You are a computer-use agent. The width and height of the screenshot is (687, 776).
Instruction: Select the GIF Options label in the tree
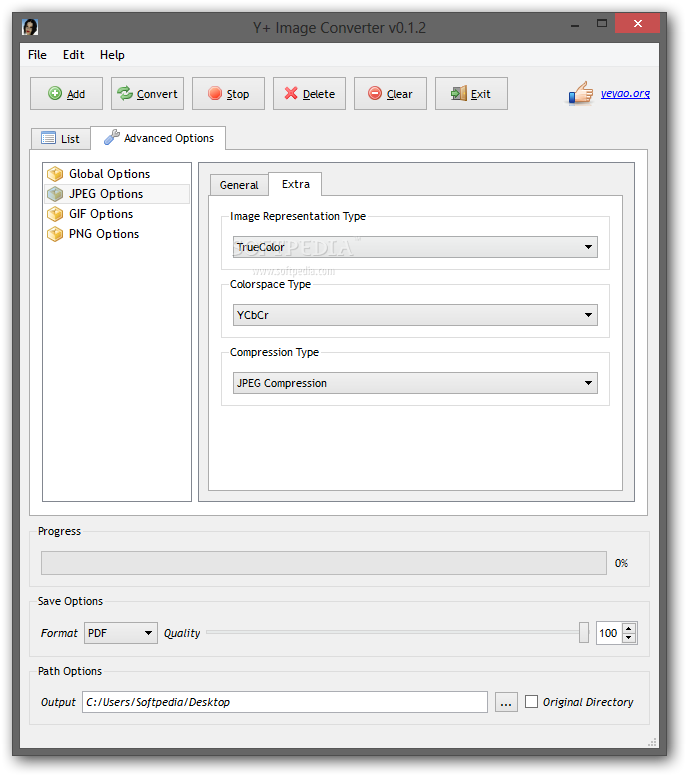tap(101, 214)
